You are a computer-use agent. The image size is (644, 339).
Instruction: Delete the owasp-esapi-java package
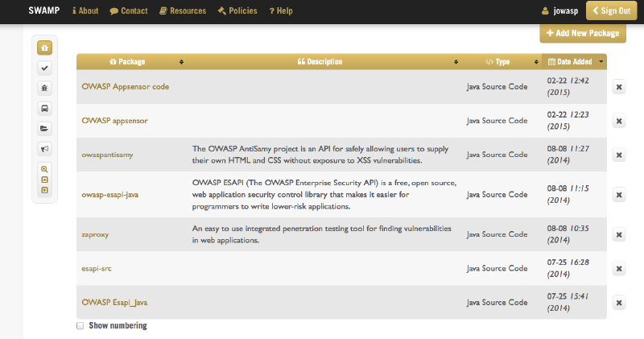coord(619,195)
